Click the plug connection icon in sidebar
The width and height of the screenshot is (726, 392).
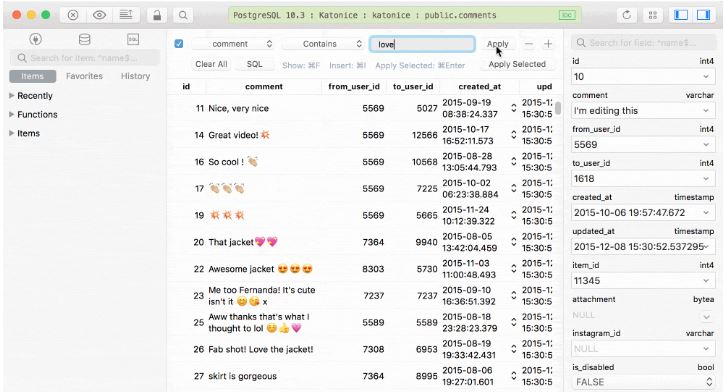pyautogui.click(x=36, y=39)
